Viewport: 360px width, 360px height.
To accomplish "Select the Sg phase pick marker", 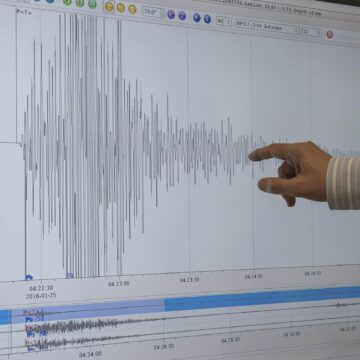I will pyautogui.click(x=70, y=276).
